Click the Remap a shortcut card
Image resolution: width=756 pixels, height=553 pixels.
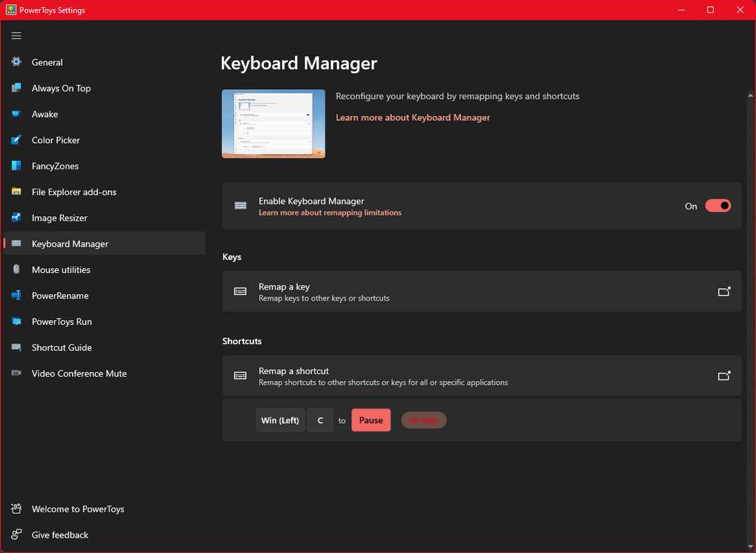point(482,375)
